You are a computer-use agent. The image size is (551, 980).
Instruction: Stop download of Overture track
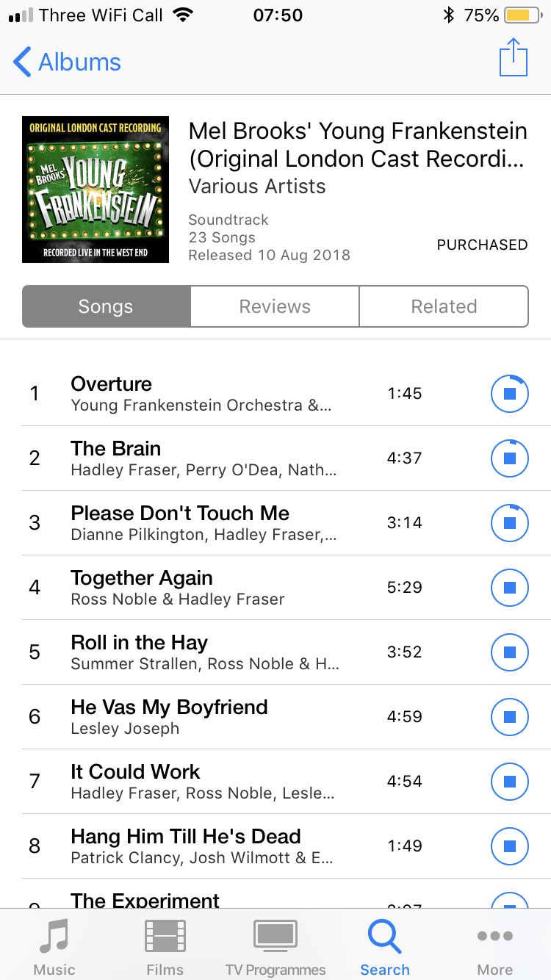click(510, 394)
